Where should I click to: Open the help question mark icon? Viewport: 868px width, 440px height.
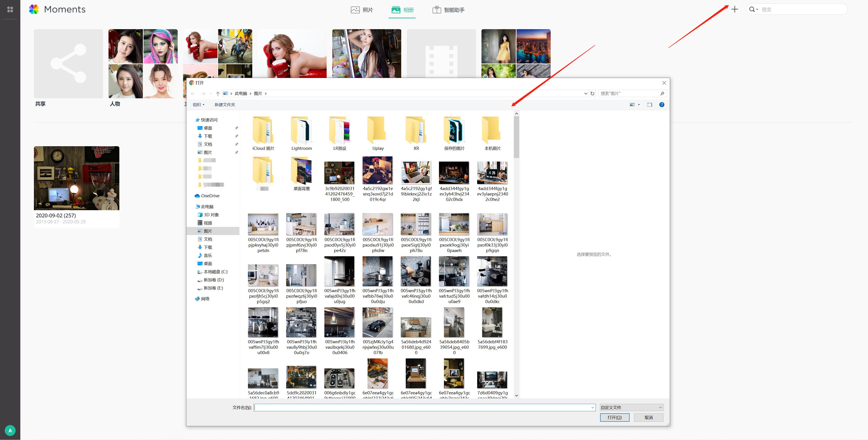pos(661,105)
